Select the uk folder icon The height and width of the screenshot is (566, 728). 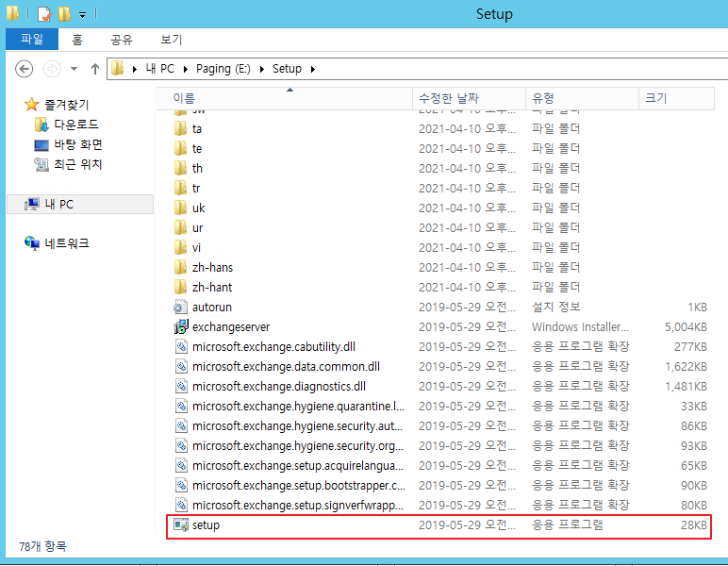(x=180, y=208)
